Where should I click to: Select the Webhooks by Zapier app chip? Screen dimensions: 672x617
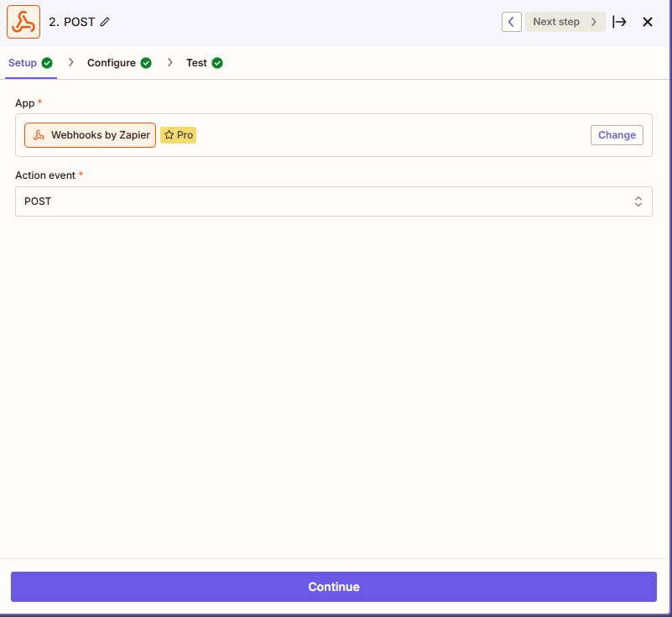[x=90, y=135]
